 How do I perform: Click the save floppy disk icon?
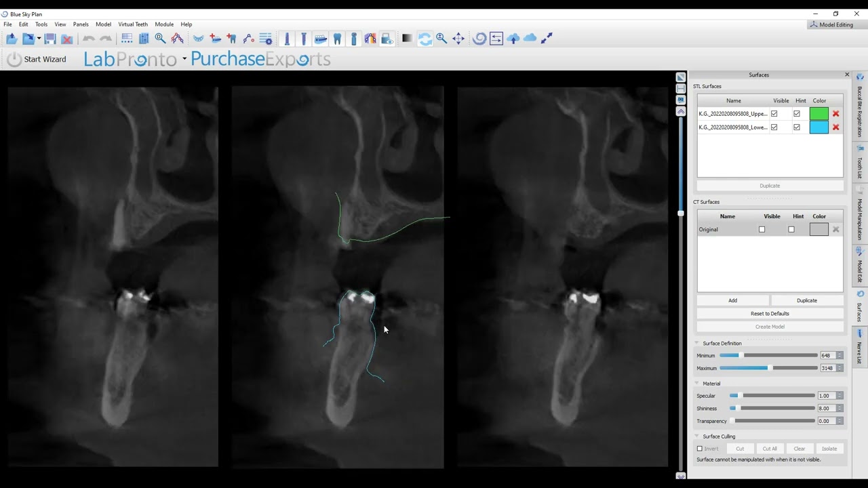[50, 39]
